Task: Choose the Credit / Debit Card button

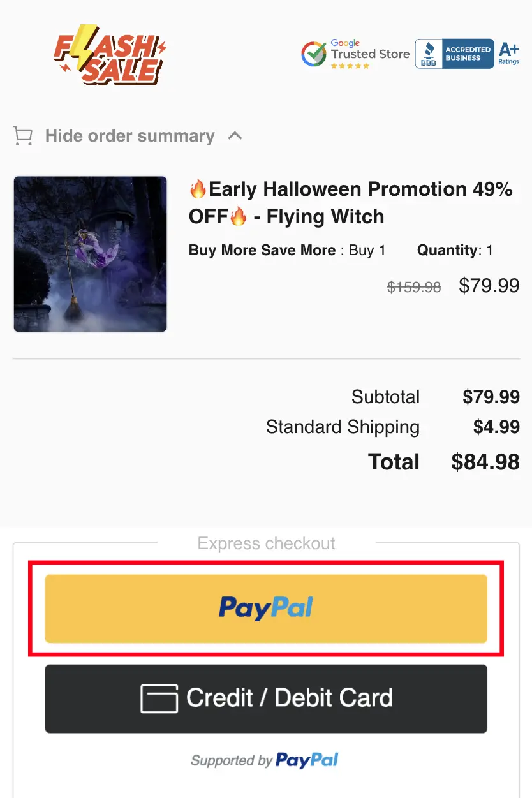Action: click(266, 698)
